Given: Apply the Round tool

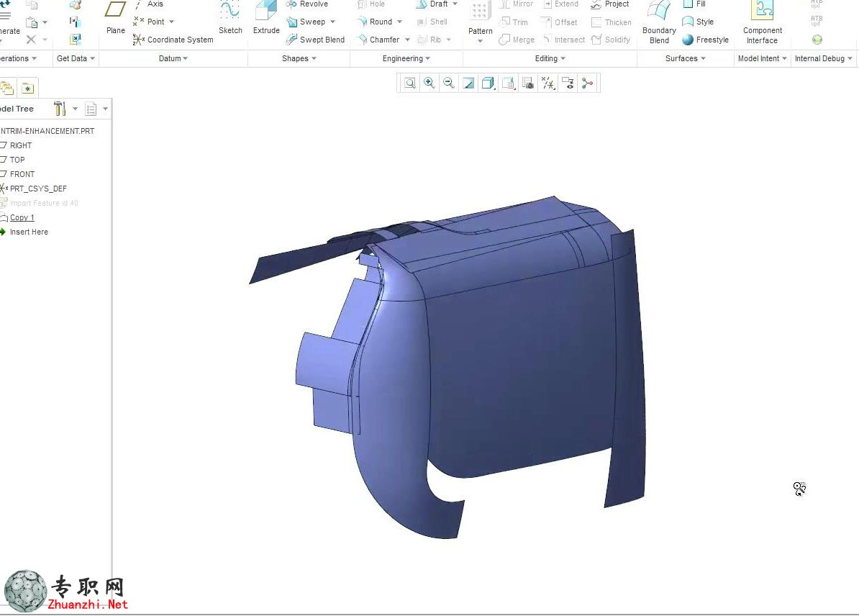Looking at the screenshot, I should (375, 22).
